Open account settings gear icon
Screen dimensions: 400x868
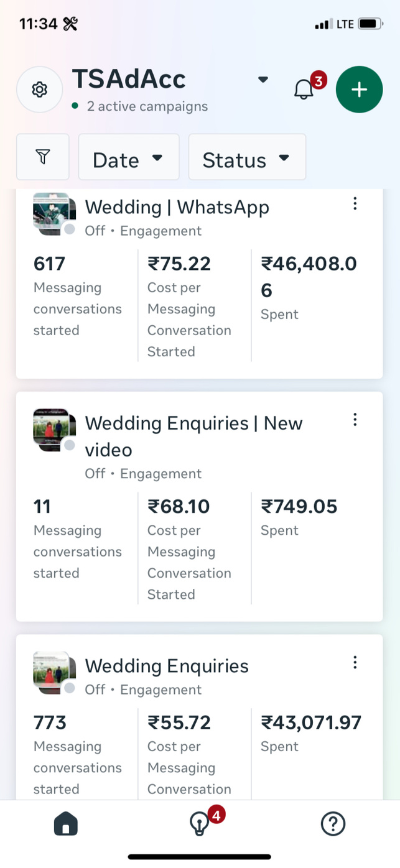click(x=39, y=90)
